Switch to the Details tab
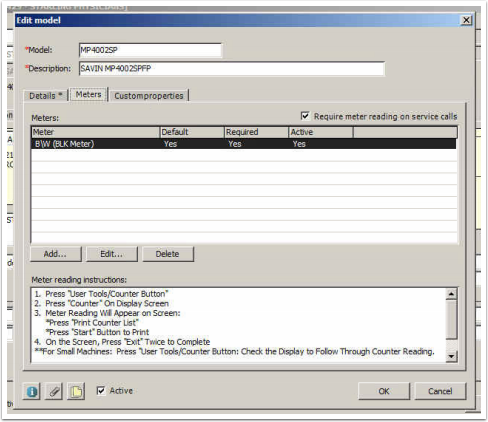Screen dimensions: 488x422 coord(46,96)
